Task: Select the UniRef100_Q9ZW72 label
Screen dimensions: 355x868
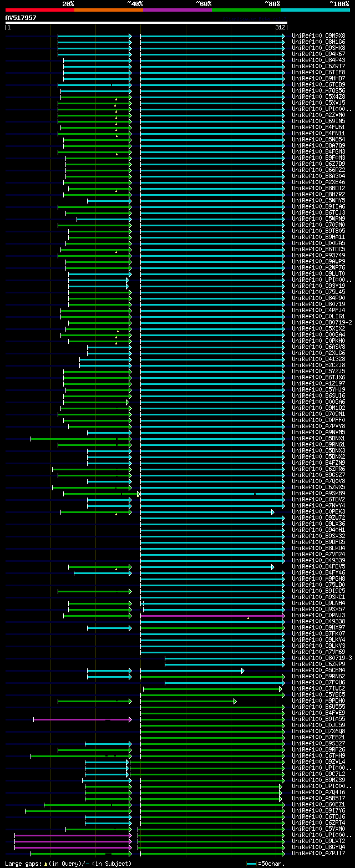Action: 318,517
